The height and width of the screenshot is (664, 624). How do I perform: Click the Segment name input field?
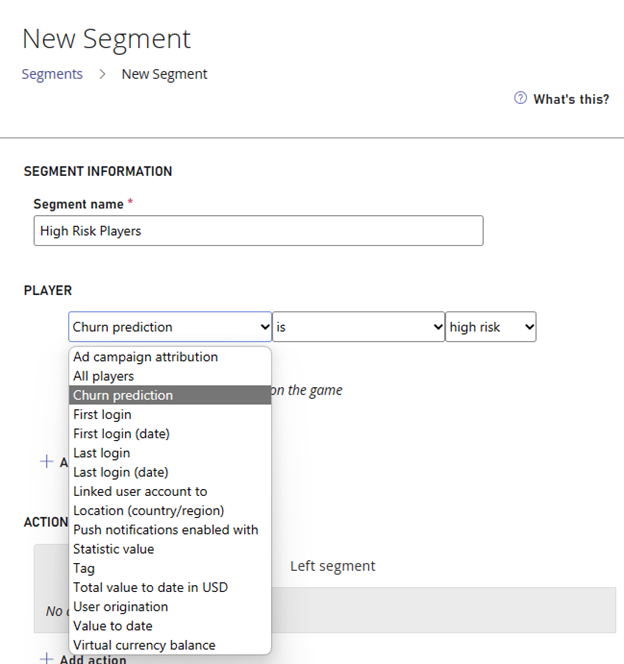point(258,231)
